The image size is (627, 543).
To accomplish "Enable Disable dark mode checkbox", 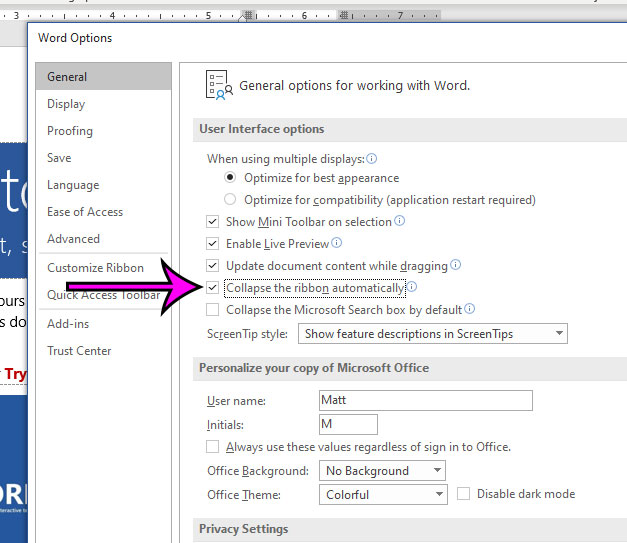I will tap(463, 494).
